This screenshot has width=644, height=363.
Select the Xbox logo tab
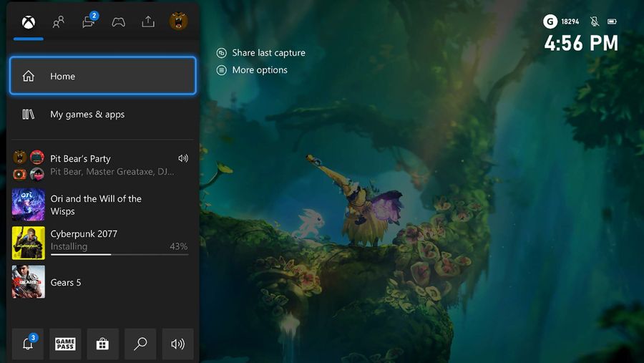coord(29,22)
